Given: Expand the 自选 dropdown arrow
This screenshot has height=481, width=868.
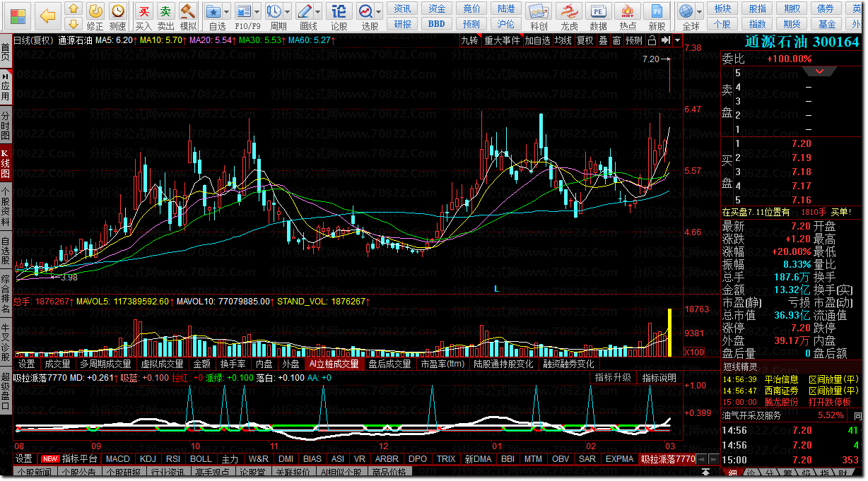Looking at the screenshot, I should (x=228, y=11).
